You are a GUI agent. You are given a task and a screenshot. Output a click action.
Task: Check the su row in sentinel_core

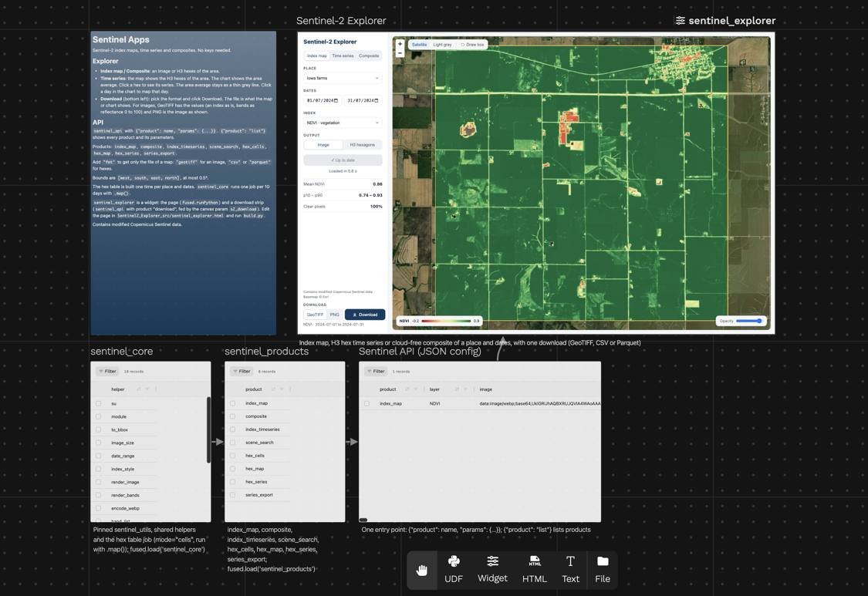point(99,403)
